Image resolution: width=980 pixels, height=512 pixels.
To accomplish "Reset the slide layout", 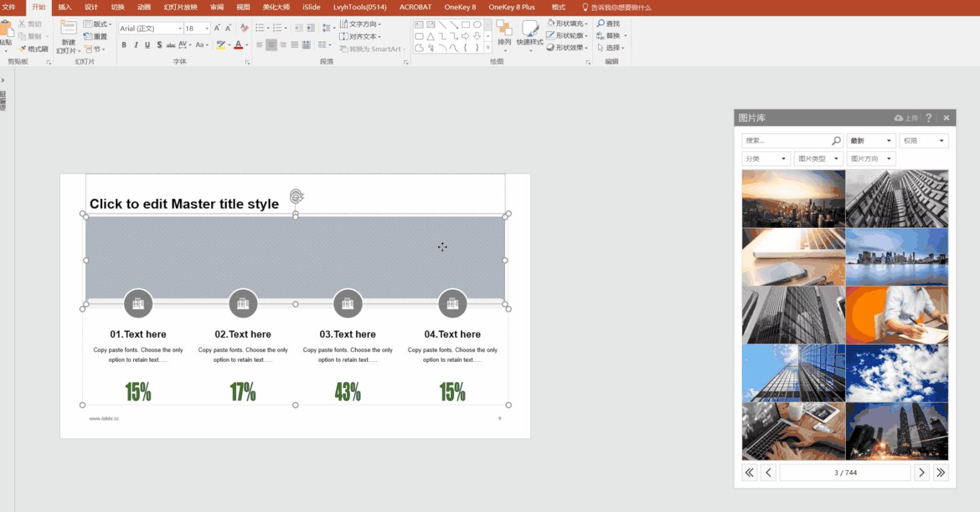I will click(95, 36).
